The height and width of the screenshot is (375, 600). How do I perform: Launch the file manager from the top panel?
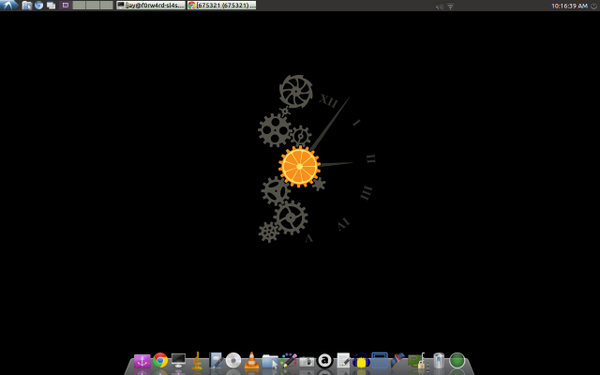tap(26, 5)
